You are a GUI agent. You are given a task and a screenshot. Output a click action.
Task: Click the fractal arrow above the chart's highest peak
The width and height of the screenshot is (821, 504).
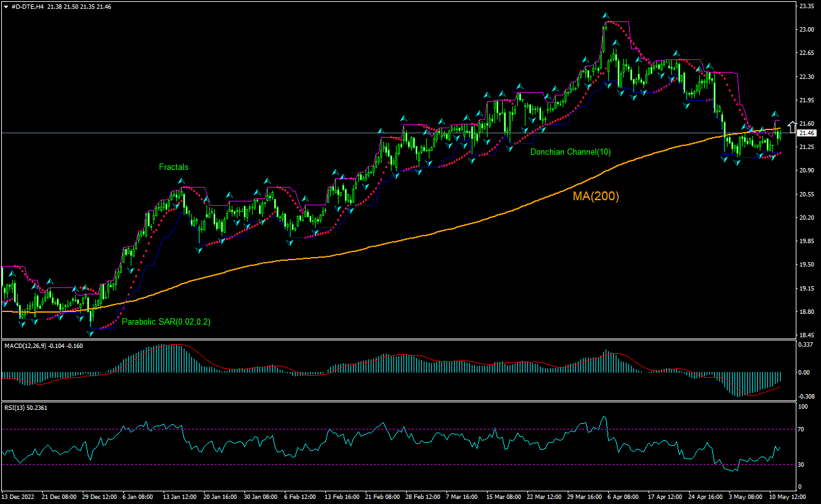pos(605,15)
